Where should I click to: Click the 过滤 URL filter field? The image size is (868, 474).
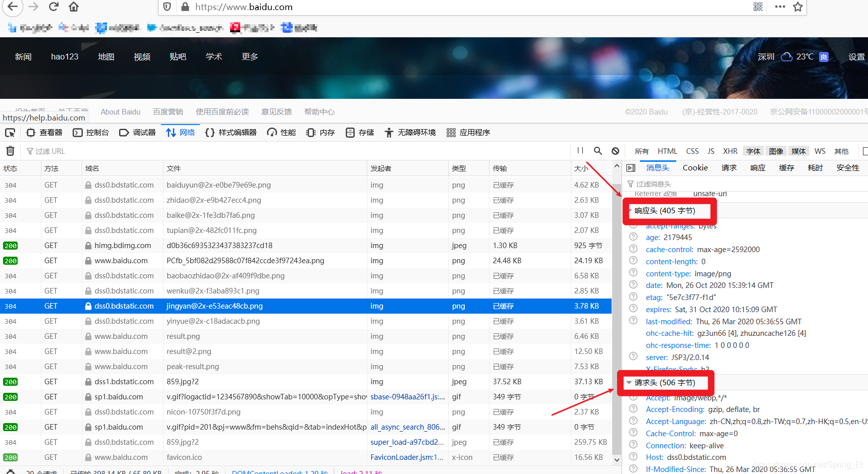pyautogui.click(x=298, y=151)
